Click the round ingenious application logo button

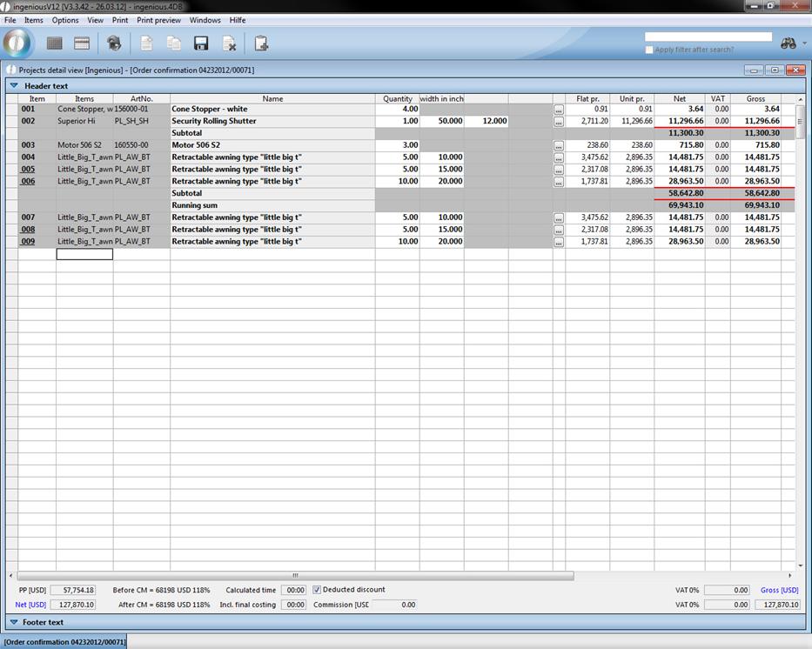point(17,43)
